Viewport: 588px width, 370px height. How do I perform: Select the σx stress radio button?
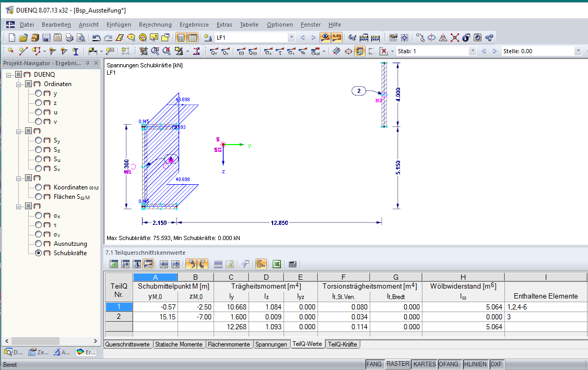tap(38, 215)
